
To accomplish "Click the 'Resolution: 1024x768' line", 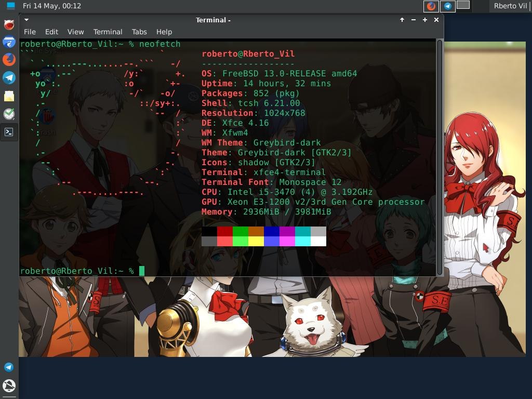I will click(253, 113).
